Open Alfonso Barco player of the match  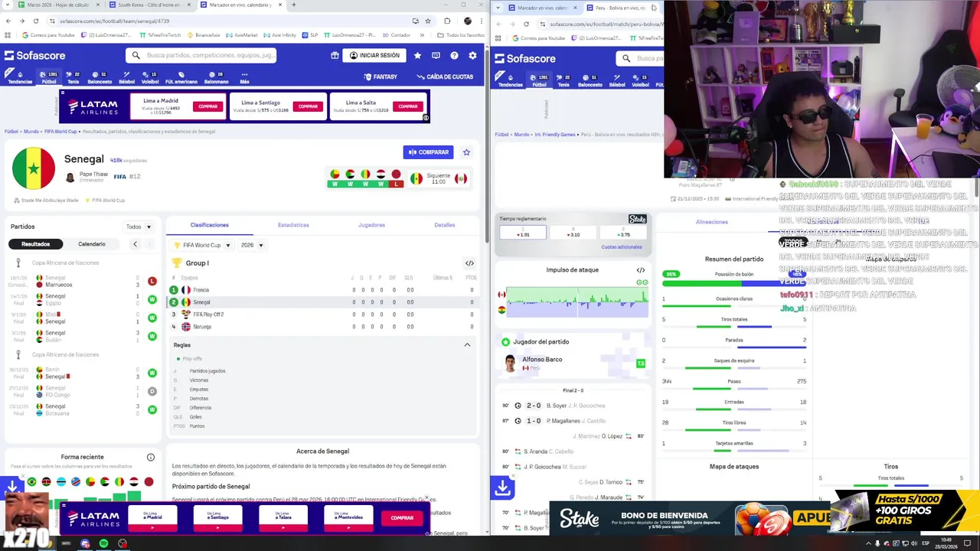point(573,363)
